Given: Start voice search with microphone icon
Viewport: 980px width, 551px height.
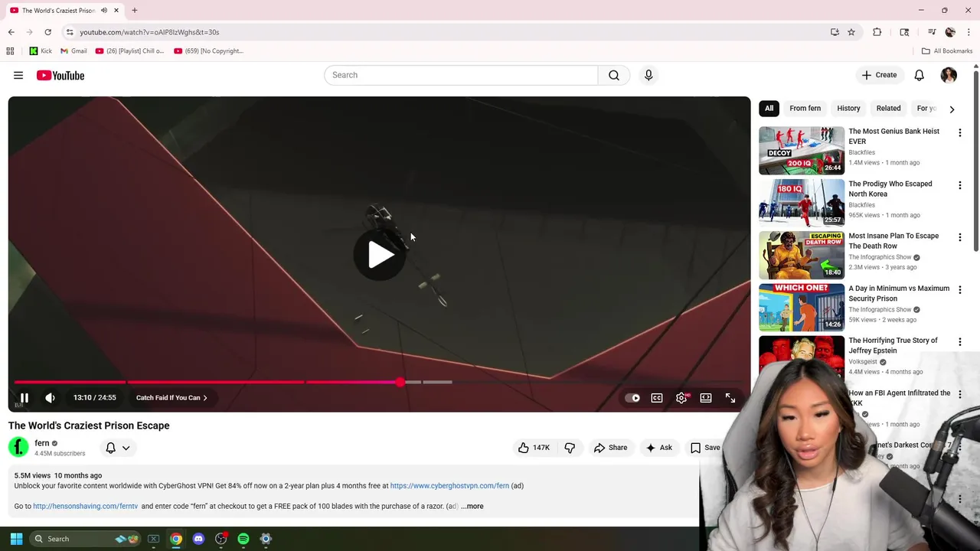Looking at the screenshot, I should (x=648, y=75).
